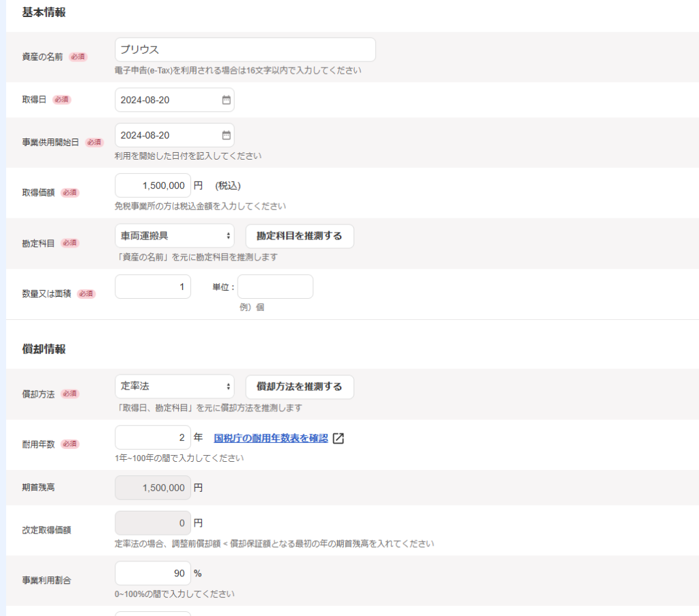Image resolution: width=699 pixels, height=616 pixels.
Task: Open the 事業供用開始日 calendar picker icon
Action: click(x=226, y=135)
